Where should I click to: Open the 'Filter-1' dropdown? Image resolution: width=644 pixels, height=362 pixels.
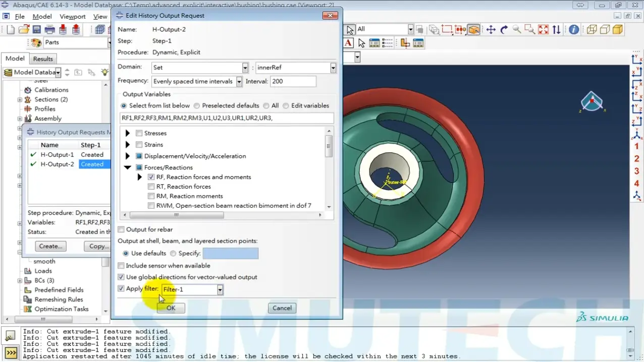220,290
